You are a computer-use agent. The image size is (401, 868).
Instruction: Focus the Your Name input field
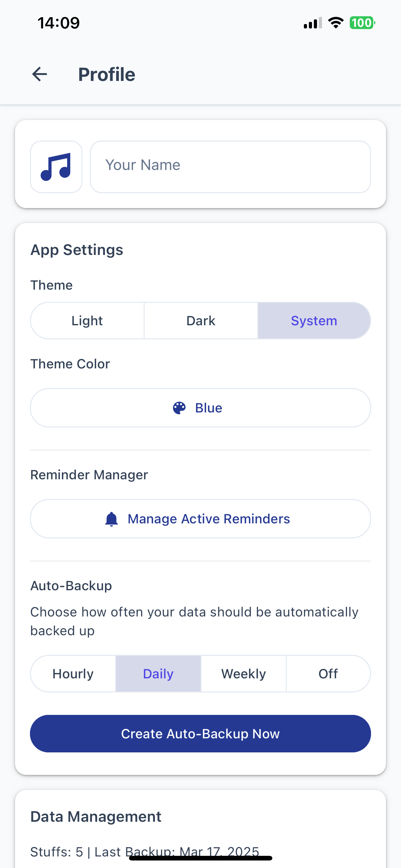click(230, 167)
